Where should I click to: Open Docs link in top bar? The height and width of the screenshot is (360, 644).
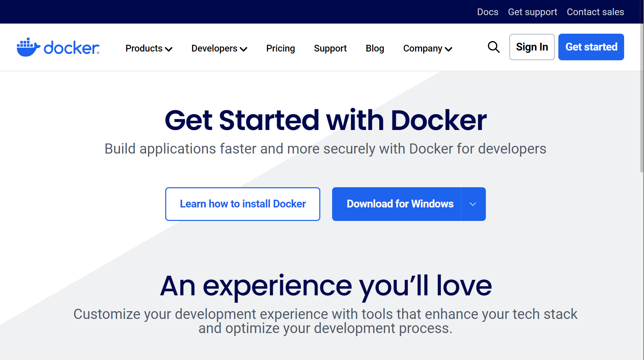488,12
